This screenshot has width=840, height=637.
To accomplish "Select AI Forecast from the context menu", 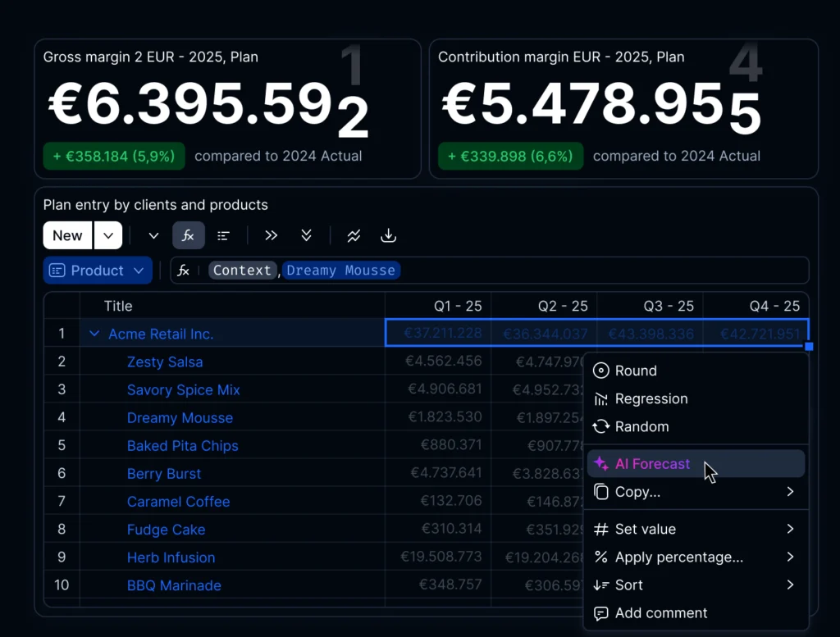I will pos(651,463).
